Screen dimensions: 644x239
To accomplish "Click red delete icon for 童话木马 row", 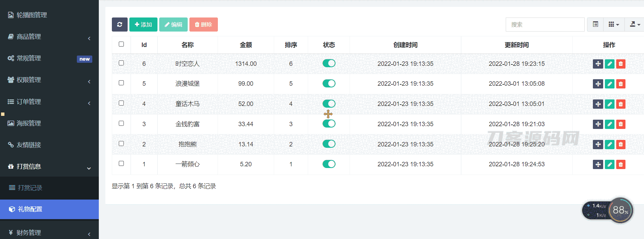I will point(621,104).
